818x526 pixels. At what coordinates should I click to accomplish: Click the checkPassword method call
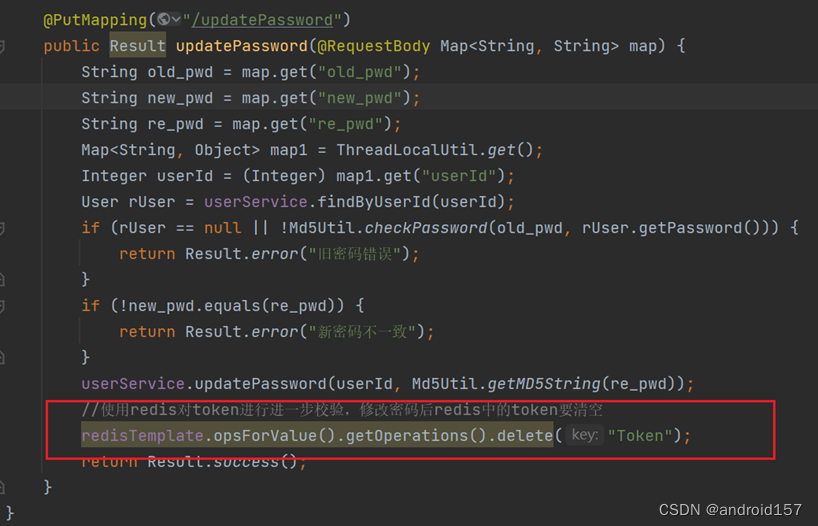click(x=426, y=228)
